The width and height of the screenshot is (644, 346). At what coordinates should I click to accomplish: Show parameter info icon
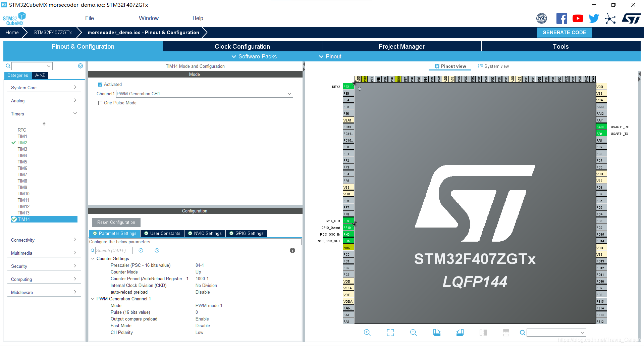[x=292, y=250]
